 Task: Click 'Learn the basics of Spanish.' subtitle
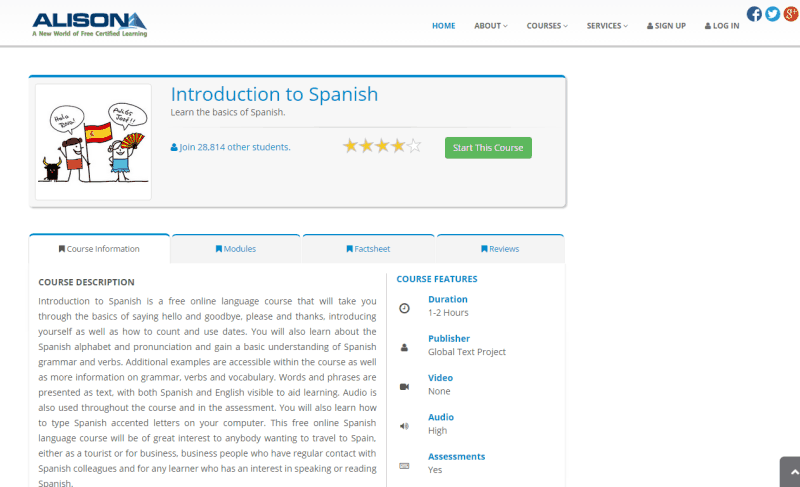pos(228,112)
